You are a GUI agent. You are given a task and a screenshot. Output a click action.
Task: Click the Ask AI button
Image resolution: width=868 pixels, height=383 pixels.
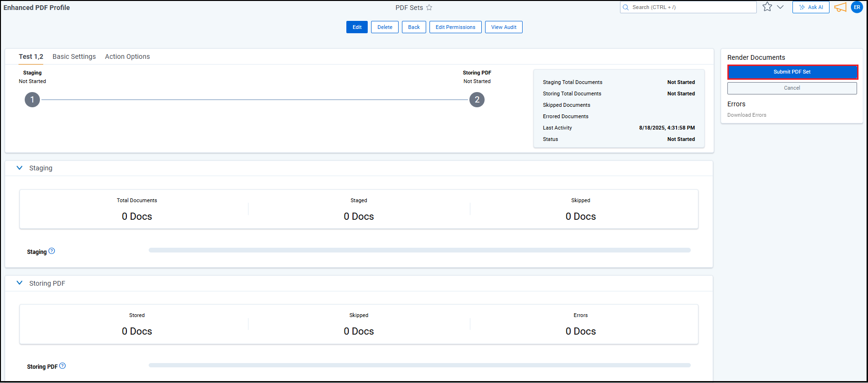(811, 7)
